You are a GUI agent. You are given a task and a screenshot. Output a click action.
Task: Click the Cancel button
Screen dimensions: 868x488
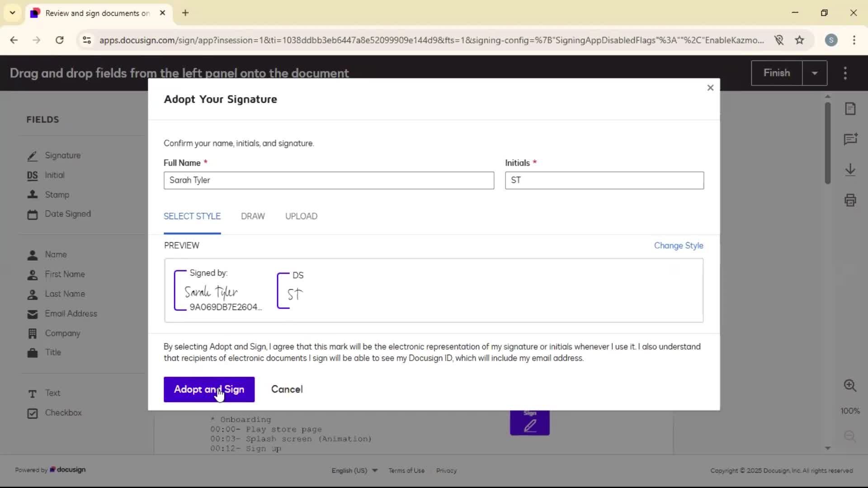[287, 389]
